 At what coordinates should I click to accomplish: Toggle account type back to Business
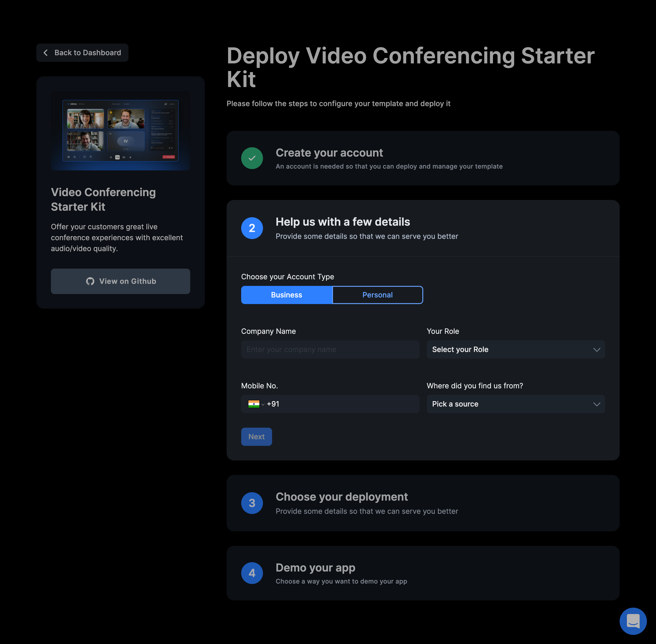(286, 295)
